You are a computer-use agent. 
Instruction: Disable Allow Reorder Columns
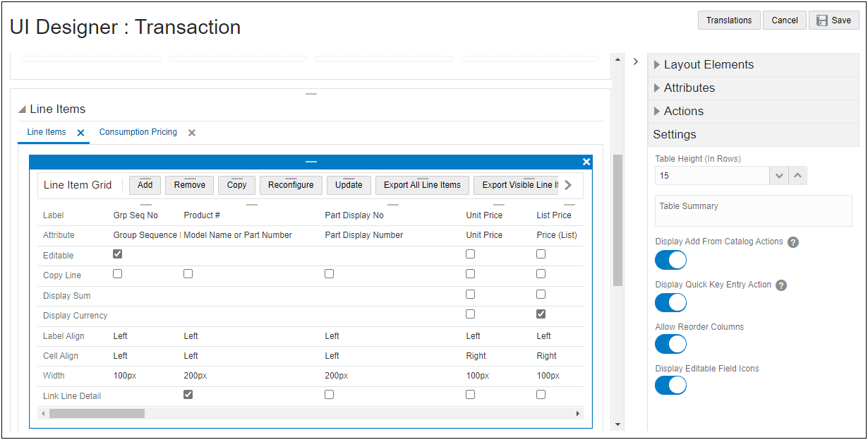pyautogui.click(x=670, y=344)
